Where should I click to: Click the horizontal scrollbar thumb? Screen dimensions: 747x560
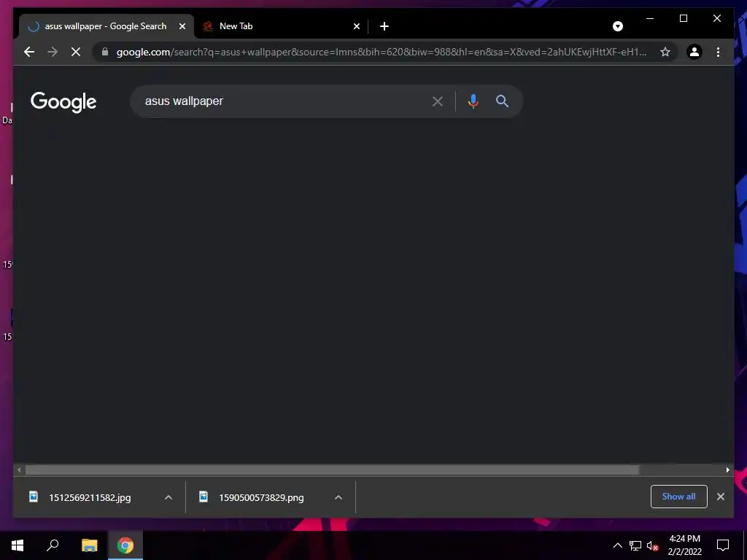click(332, 470)
